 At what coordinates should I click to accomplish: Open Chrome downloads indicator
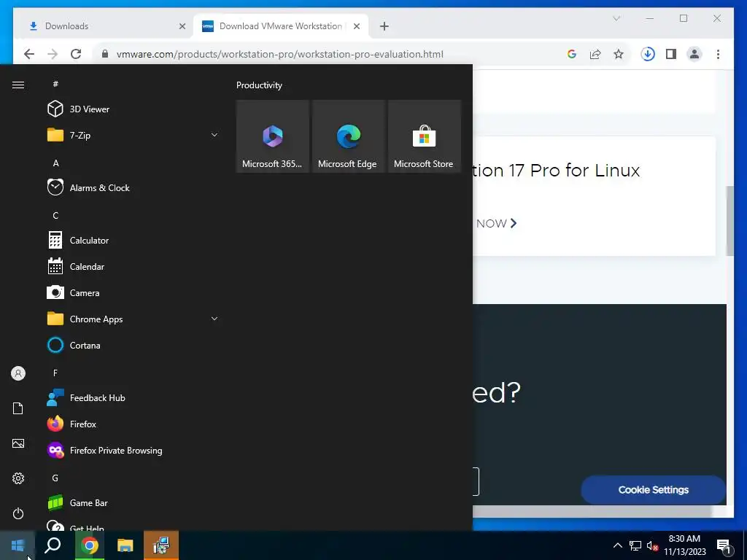pos(648,54)
